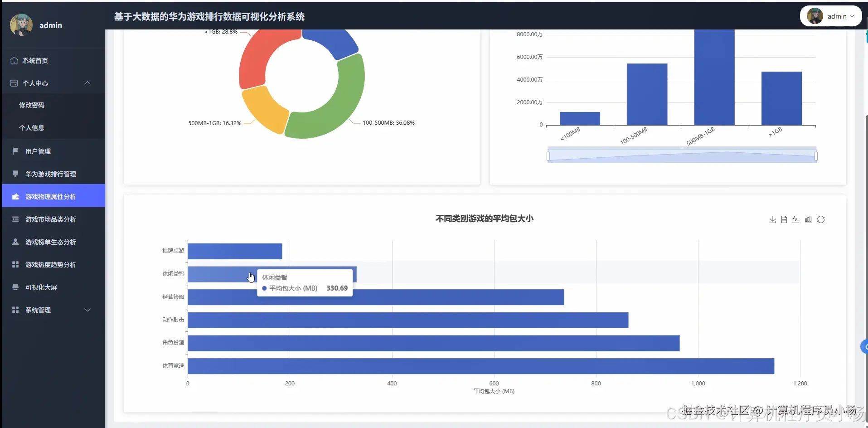Click the chart title 不同类别游戏的平均包大小
The width and height of the screenshot is (868, 428).
485,219
